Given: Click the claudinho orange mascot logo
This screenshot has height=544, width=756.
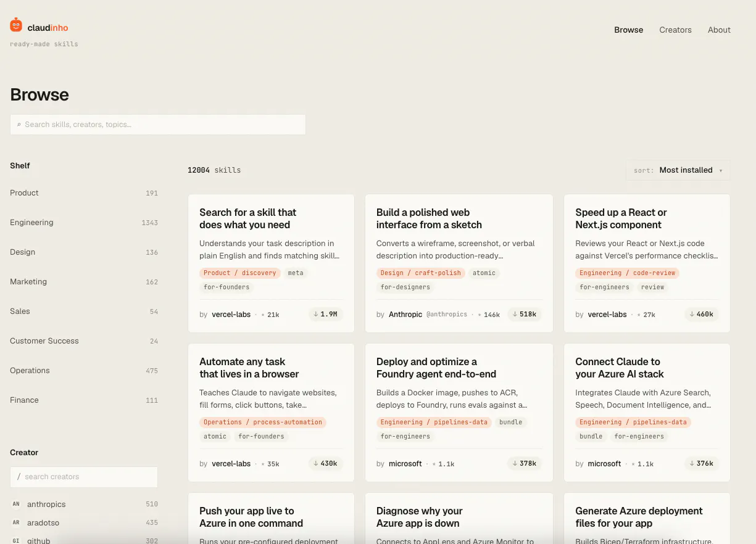Looking at the screenshot, I should click(x=16, y=25).
